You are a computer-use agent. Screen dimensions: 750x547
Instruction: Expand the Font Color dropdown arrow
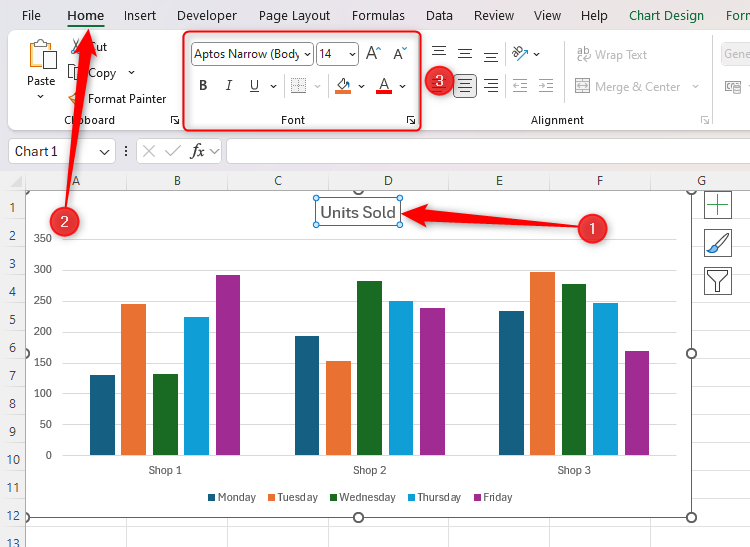[x=403, y=86]
